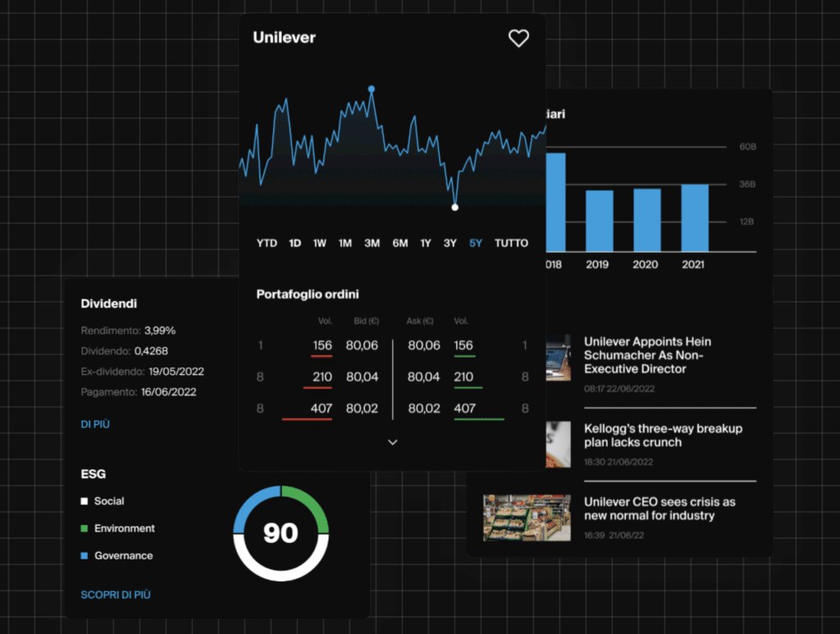Click the chart's peak point marker

[372, 89]
